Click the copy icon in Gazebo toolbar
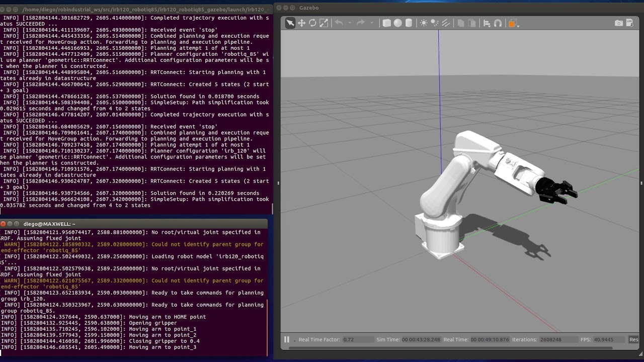The image size is (644, 362). (461, 23)
